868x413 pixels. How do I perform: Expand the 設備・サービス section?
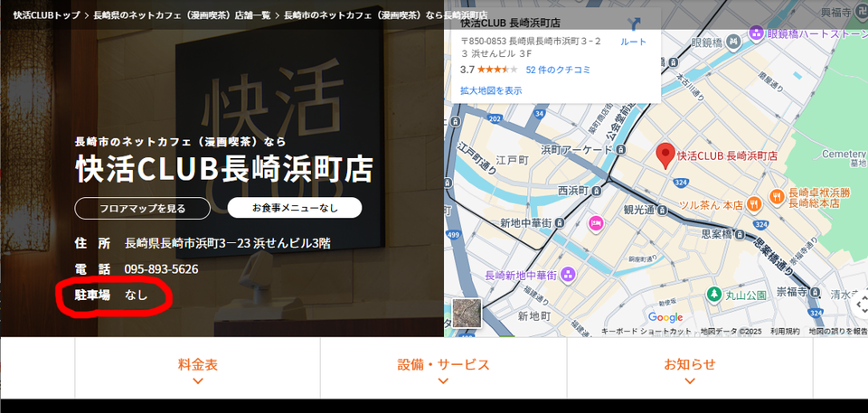point(443,371)
